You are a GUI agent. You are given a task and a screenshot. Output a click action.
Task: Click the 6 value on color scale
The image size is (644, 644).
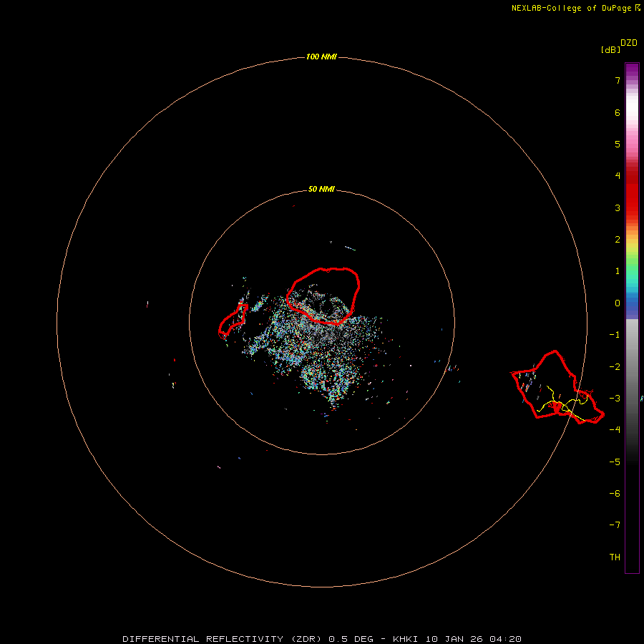point(618,112)
